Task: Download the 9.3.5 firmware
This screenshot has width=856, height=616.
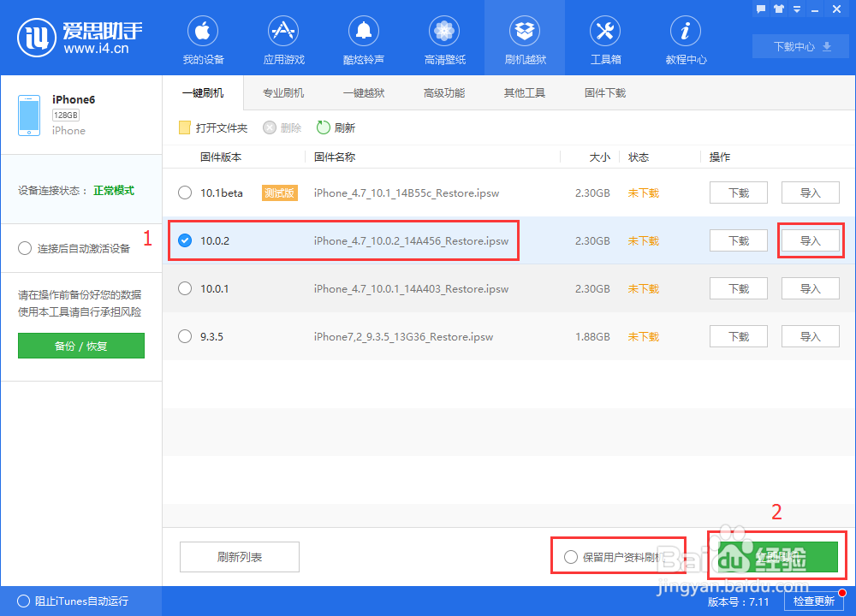Action: pyautogui.click(x=739, y=336)
